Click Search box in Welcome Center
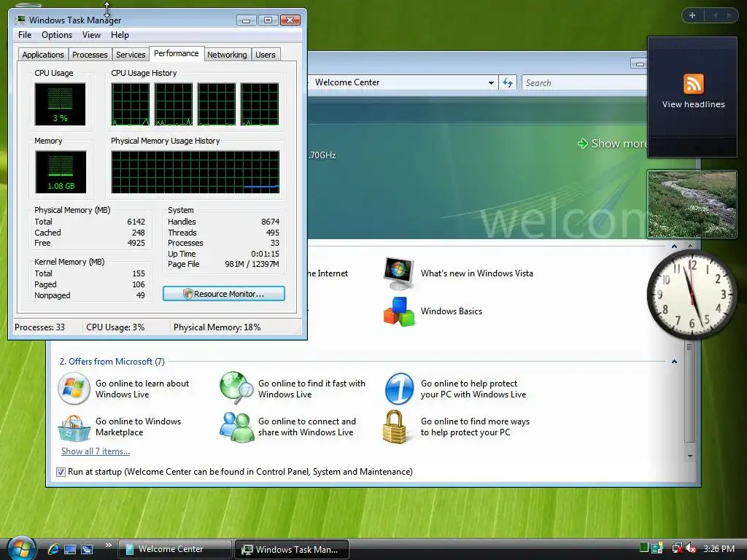Image resolution: width=747 pixels, height=560 pixels. click(584, 83)
